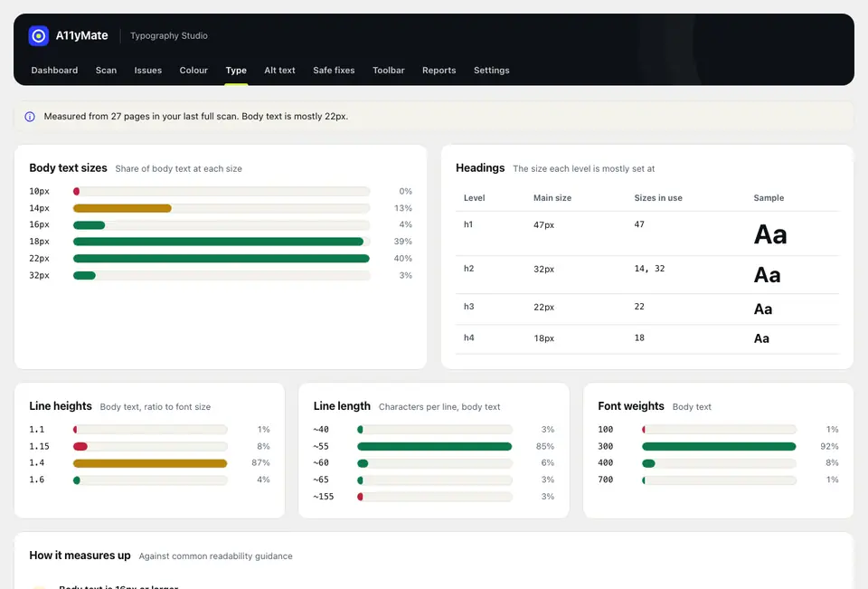The image size is (868, 589).
Task: Click the 300 font weight bar
Action: click(719, 447)
